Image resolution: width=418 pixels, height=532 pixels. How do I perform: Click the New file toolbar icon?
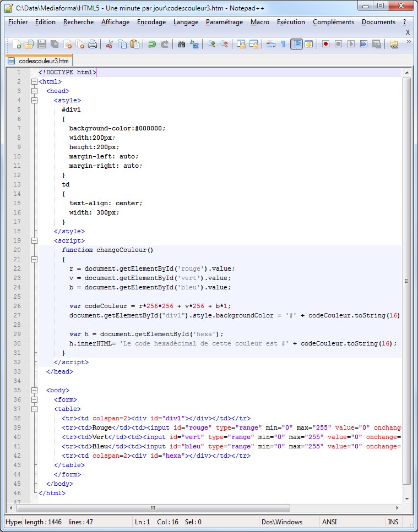tap(17, 45)
